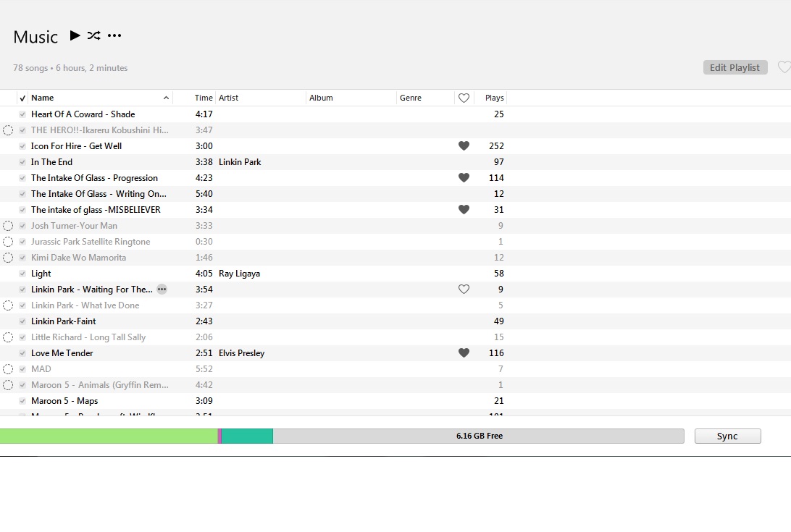Screen dimensions: 791x532
Task: Sort by the Plays column header
Action: point(494,98)
